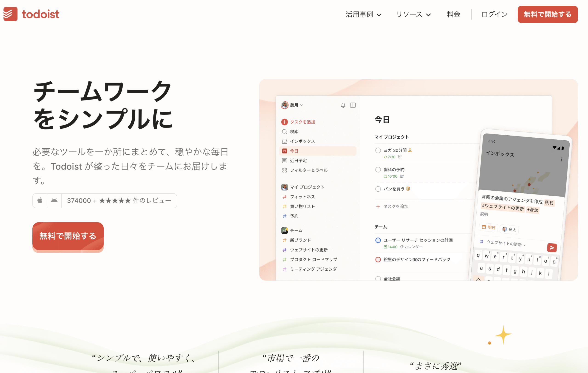Click the Todoist logo icon
588x373 pixels.
click(x=10, y=14)
